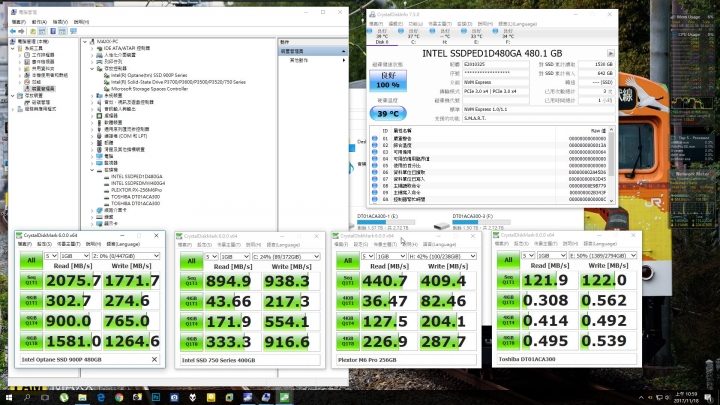720x405 pixels.
Task: Click the blue status icon for SMART ID 01
Action: click(375, 138)
